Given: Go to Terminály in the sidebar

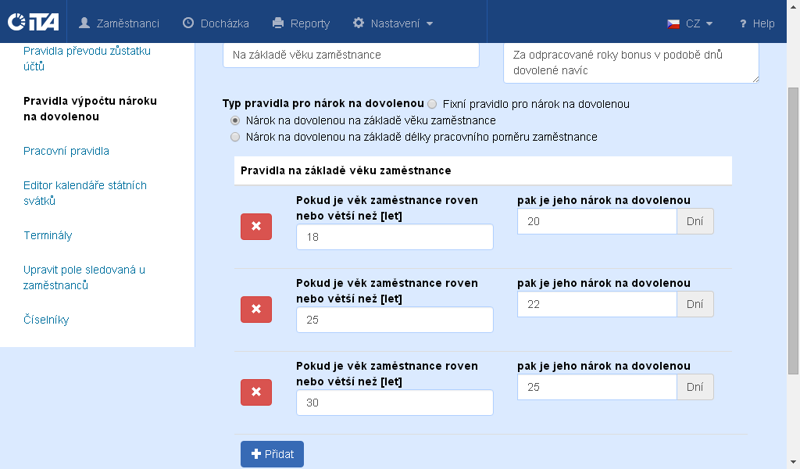Looking at the screenshot, I should [x=47, y=235].
